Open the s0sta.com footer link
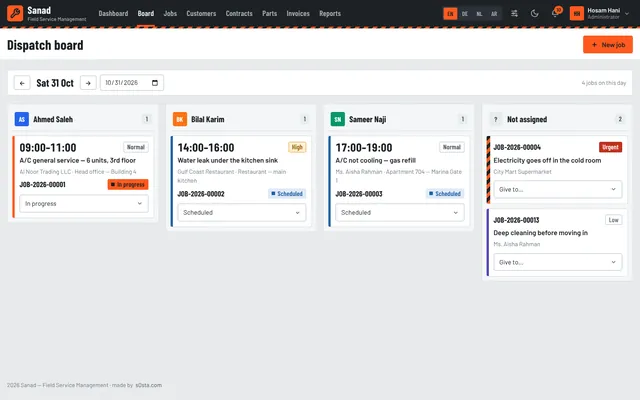The image size is (640, 400). [149, 385]
